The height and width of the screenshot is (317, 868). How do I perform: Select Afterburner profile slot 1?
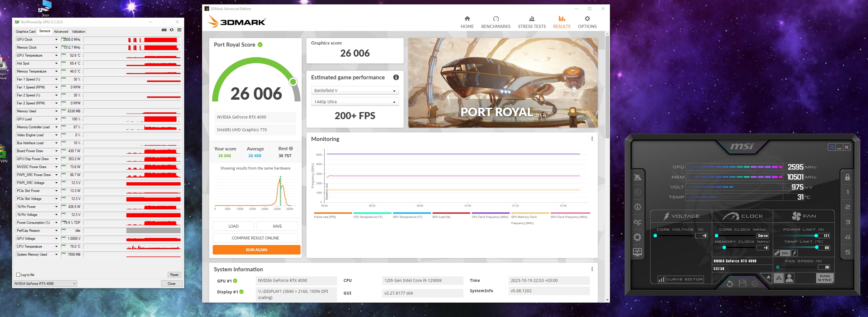[x=847, y=192]
